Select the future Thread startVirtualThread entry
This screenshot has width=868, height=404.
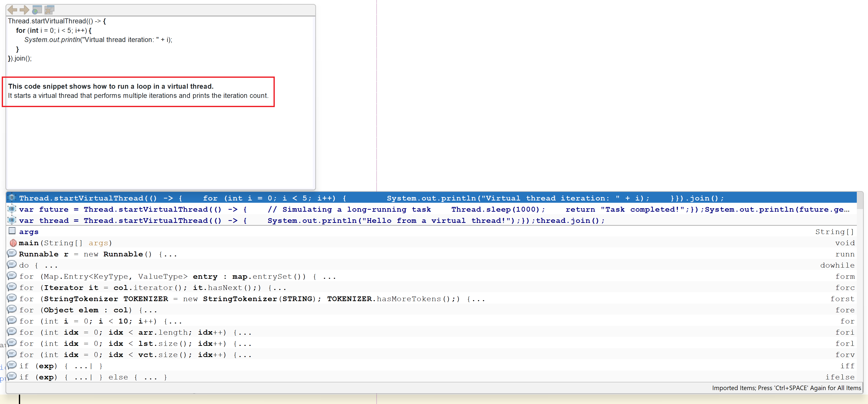221,209
